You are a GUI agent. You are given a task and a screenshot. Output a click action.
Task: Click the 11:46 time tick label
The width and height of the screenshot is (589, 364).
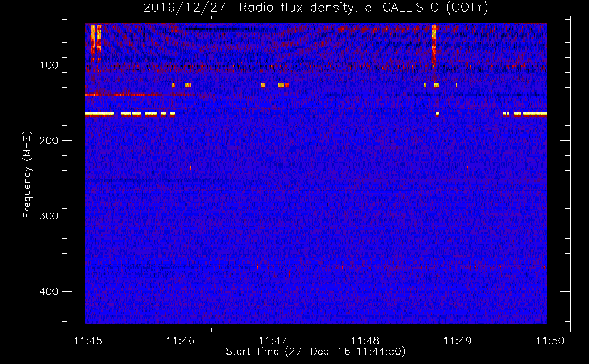click(x=180, y=341)
